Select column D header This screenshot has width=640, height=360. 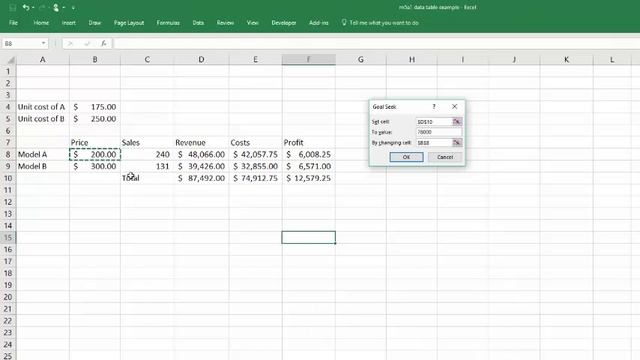pyautogui.click(x=201, y=60)
